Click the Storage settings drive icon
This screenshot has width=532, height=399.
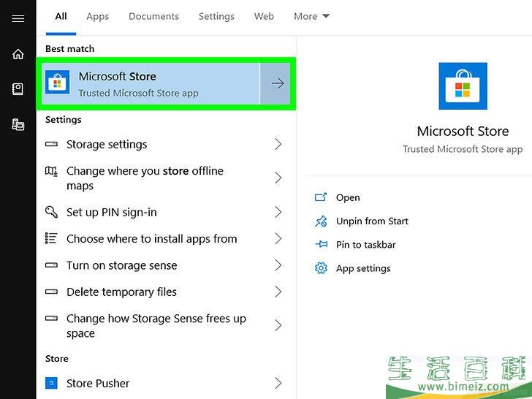click(51, 144)
